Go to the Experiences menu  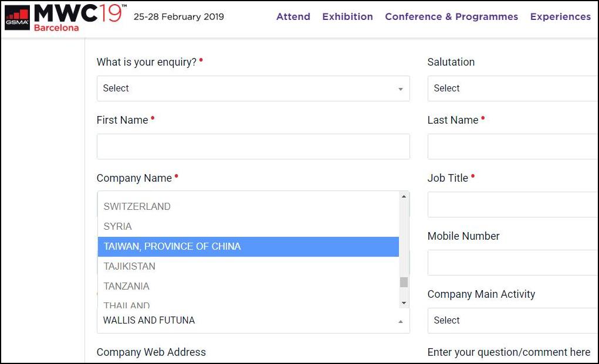click(560, 16)
